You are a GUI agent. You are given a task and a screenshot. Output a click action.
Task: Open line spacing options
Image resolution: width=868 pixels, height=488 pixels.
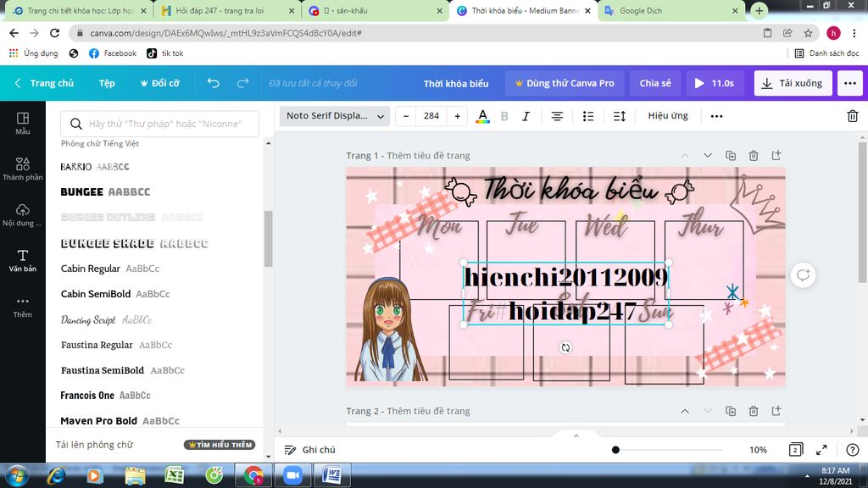coord(620,116)
